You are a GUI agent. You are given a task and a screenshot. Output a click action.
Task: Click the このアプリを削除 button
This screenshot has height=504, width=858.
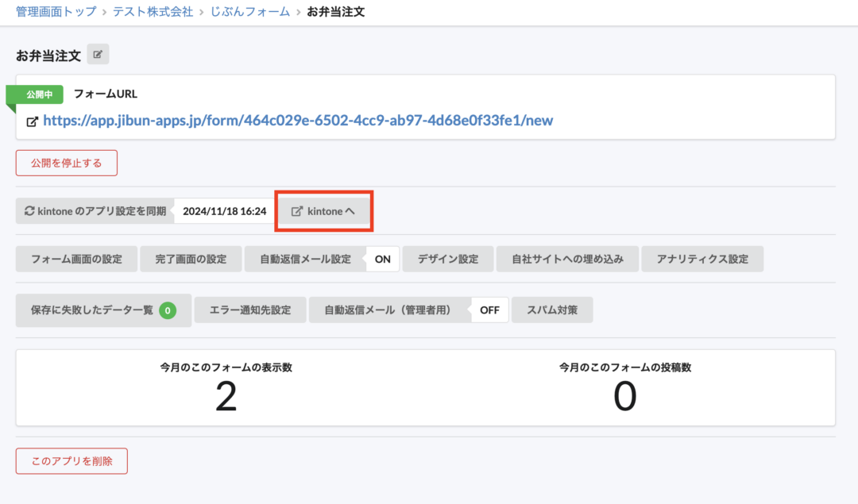71,461
